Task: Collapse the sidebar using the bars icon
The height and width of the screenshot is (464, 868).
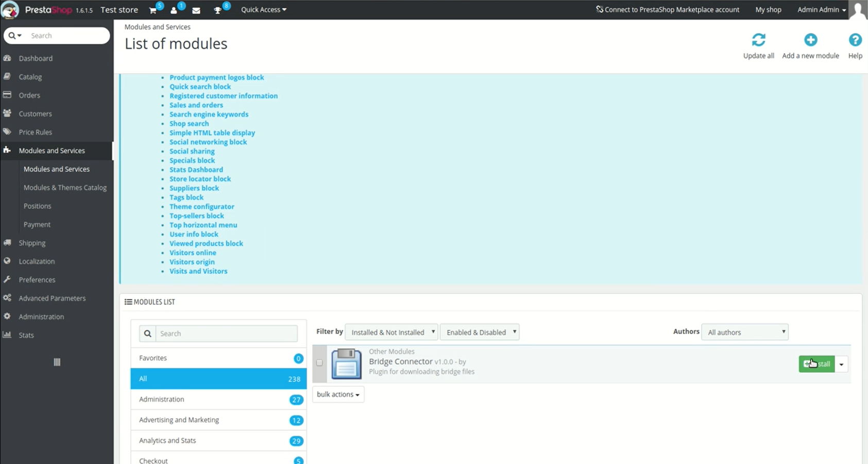Action: point(57,362)
